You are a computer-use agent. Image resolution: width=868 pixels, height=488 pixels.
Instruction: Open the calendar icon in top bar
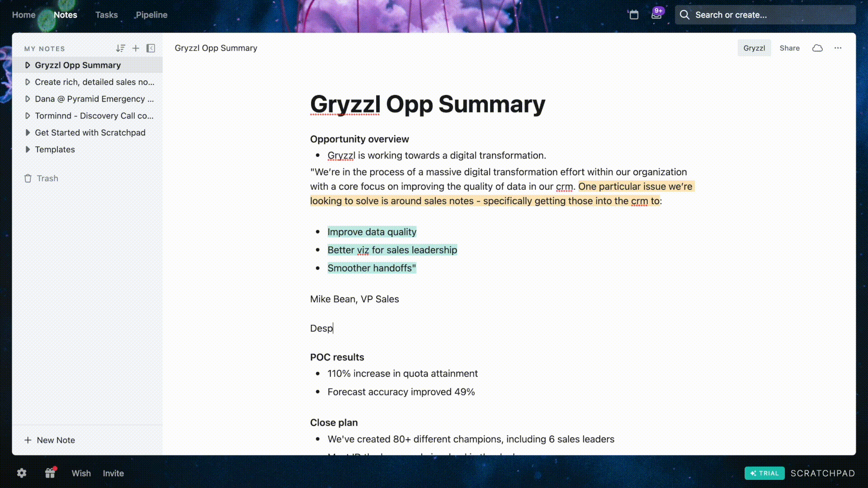(634, 15)
